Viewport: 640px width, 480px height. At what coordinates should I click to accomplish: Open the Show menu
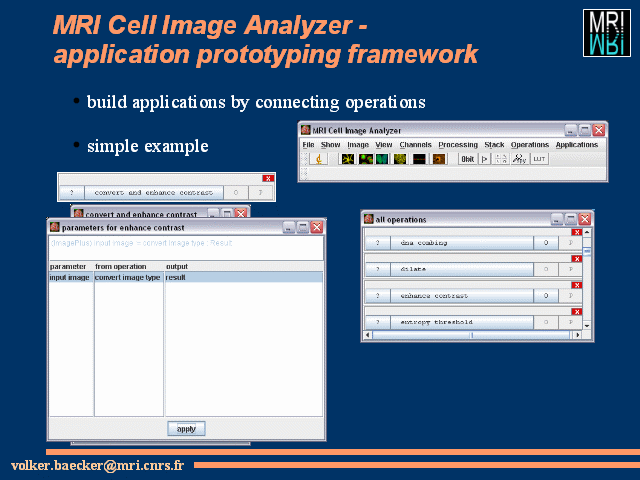pyautogui.click(x=330, y=144)
